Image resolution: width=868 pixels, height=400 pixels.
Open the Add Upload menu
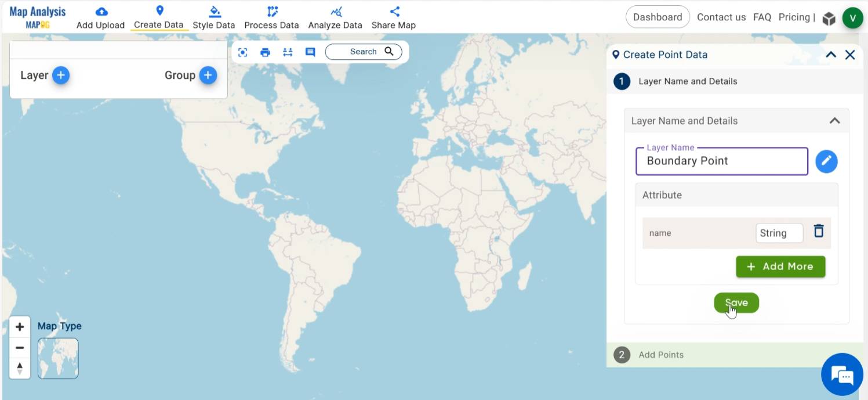(100, 18)
